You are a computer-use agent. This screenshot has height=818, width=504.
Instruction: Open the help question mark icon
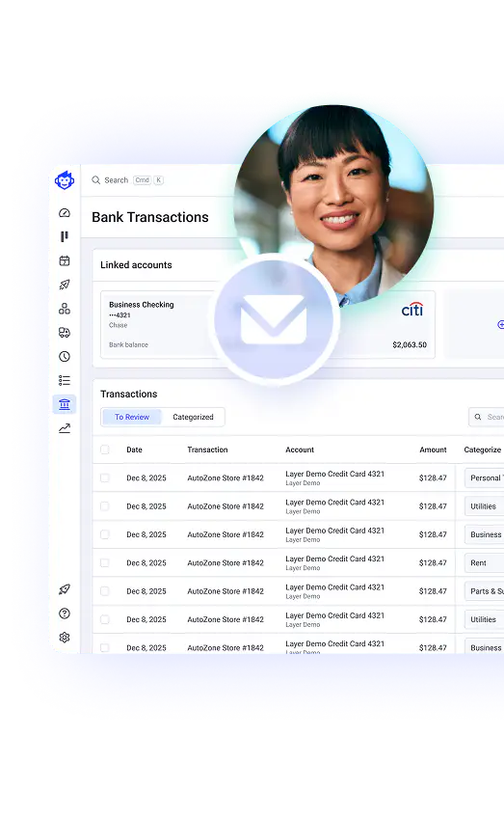pyautogui.click(x=65, y=613)
